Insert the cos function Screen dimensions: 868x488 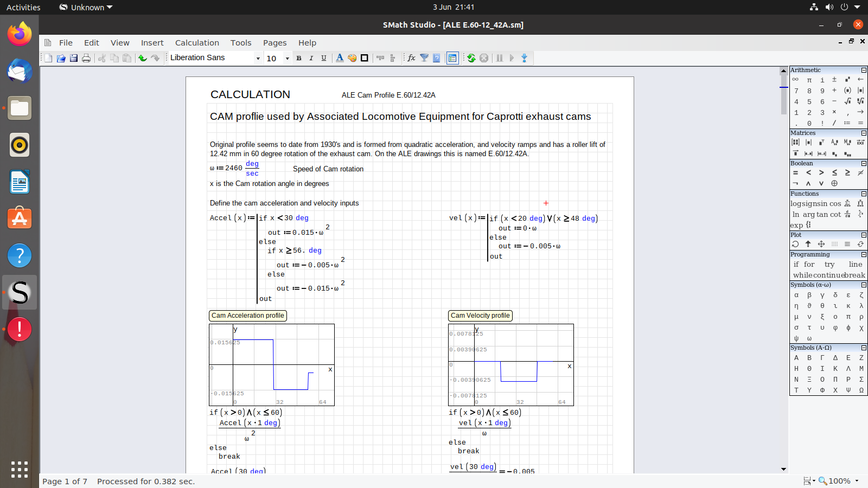(x=835, y=204)
